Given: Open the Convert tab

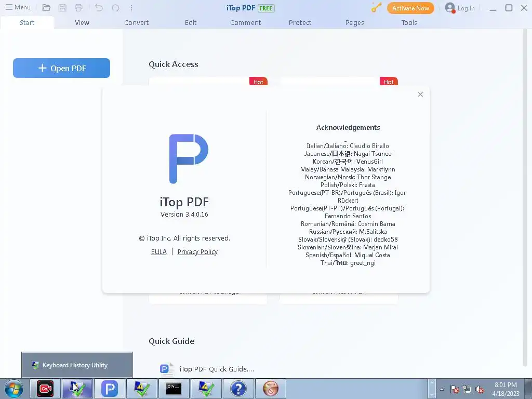Looking at the screenshot, I should pyautogui.click(x=137, y=22).
